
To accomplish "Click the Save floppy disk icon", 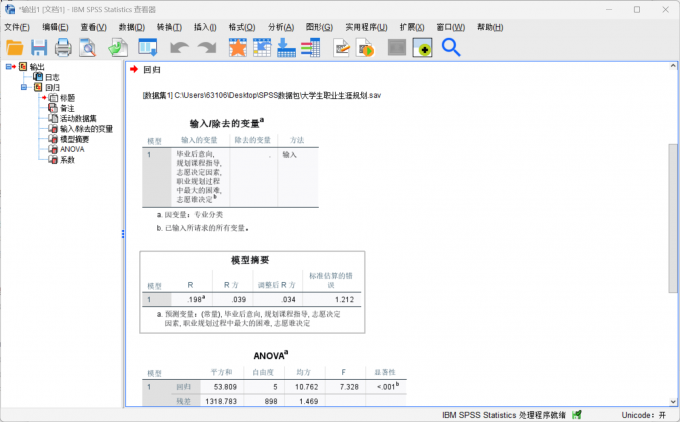I will pos(39,47).
